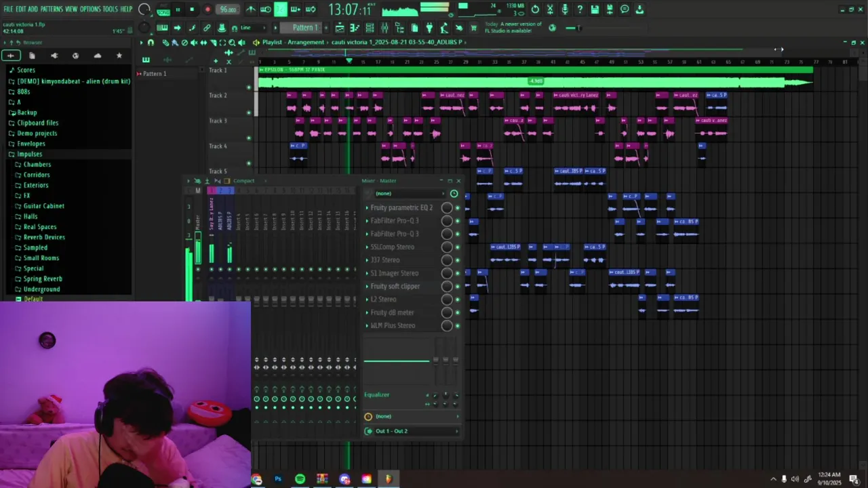This screenshot has height=488, width=868.
Task: Open the chat bubble icon
Action: [625, 9]
